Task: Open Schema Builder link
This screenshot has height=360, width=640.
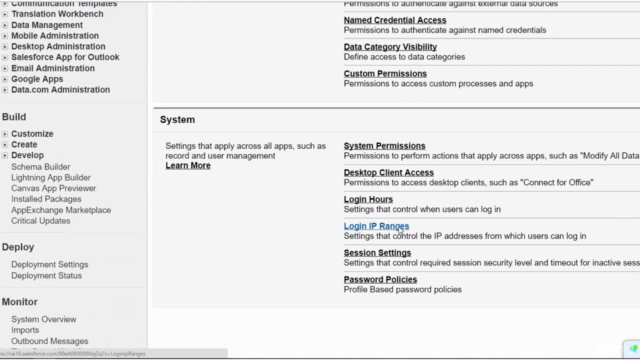Action: click(x=41, y=167)
